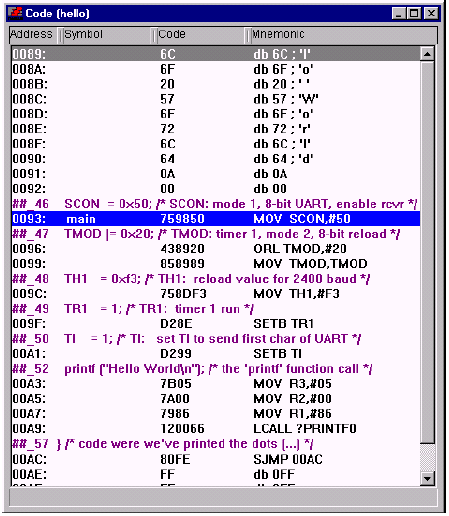Viewport: 449px width, 516px height.
Task: Click the vertical scrollbar thumb
Action: pyautogui.click(x=427, y=252)
